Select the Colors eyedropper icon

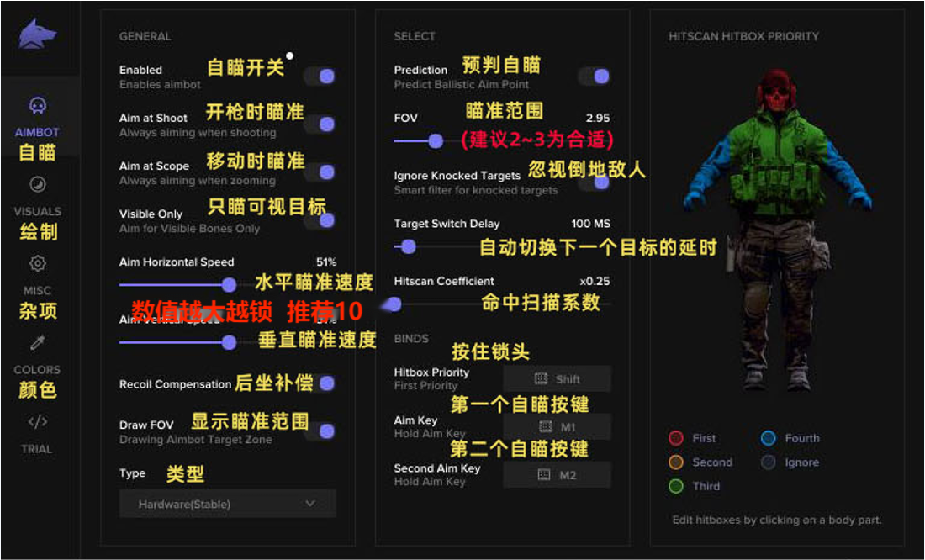coord(37,342)
